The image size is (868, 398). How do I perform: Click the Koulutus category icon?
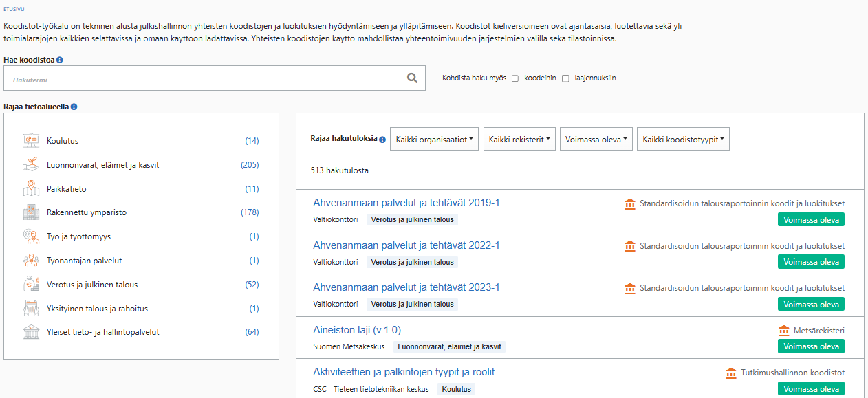(31, 140)
